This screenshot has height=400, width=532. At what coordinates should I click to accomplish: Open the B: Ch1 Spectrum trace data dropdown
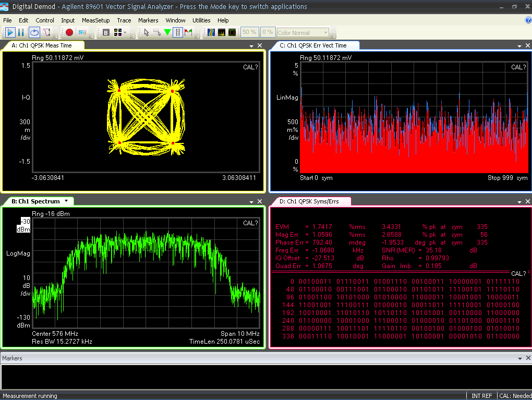67,201
